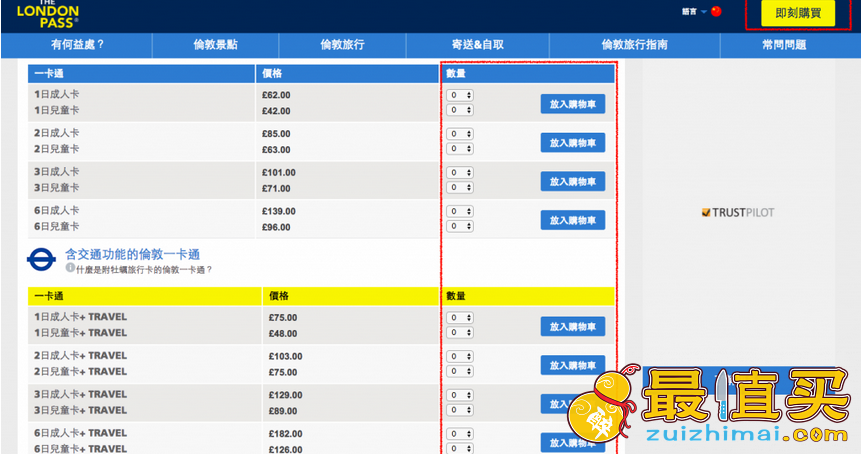Open the 寄送&自取 menu item

(478, 45)
